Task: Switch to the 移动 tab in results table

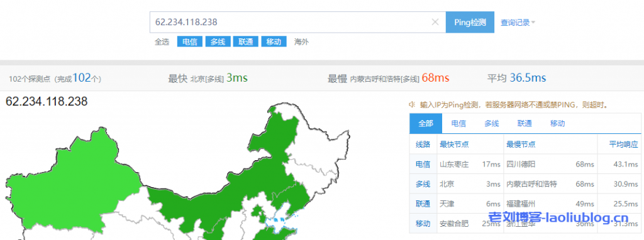Action: (x=557, y=124)
